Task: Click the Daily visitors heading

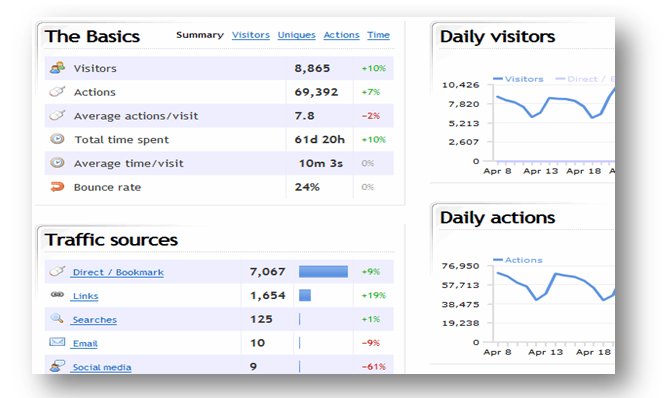Action: click(x=497, y=37)
